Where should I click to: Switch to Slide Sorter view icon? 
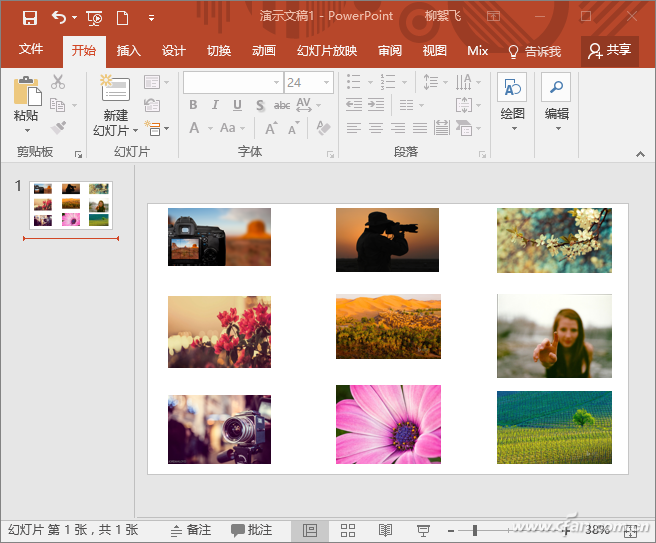(x=348, y=530)
